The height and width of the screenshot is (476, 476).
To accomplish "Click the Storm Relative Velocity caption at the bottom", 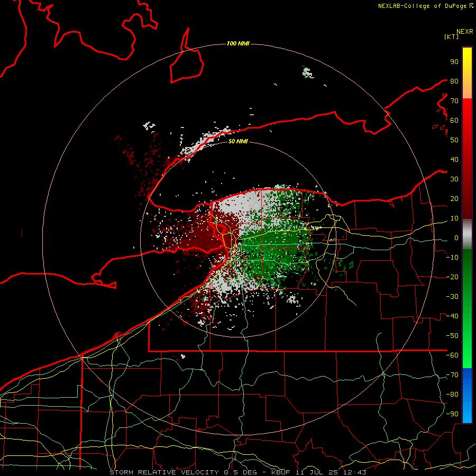I will pos(237,472).
